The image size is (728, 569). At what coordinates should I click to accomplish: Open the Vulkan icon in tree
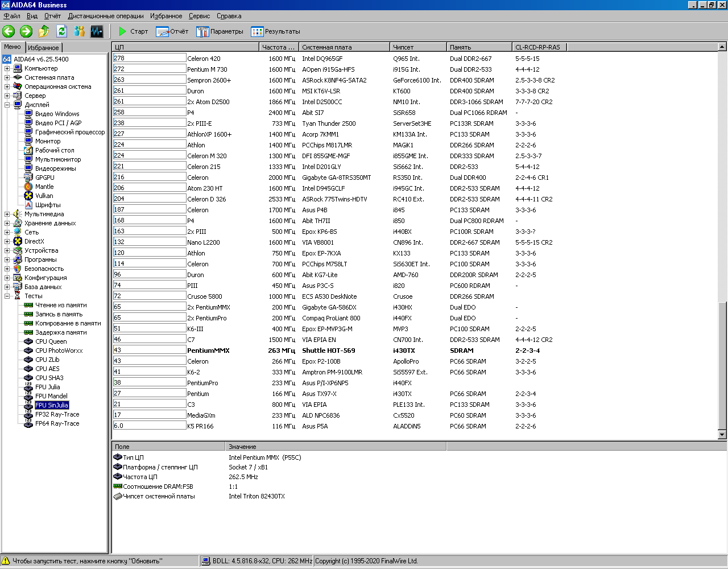tap(28, 196)
